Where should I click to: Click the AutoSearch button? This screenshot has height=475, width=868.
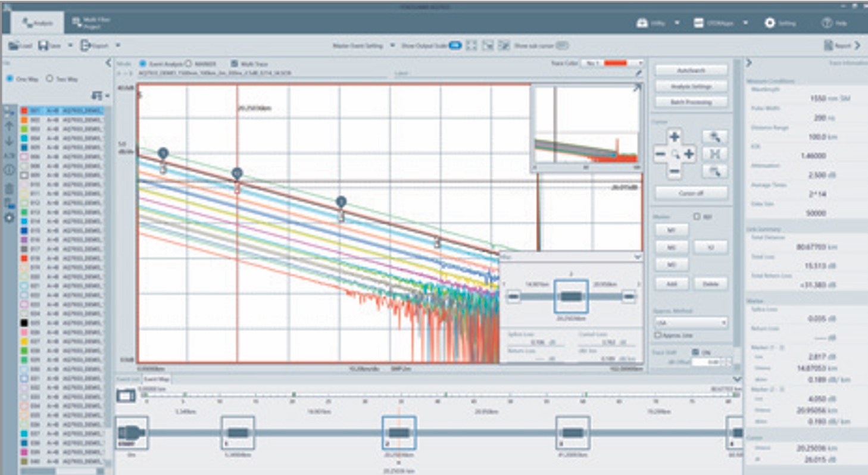691,70
